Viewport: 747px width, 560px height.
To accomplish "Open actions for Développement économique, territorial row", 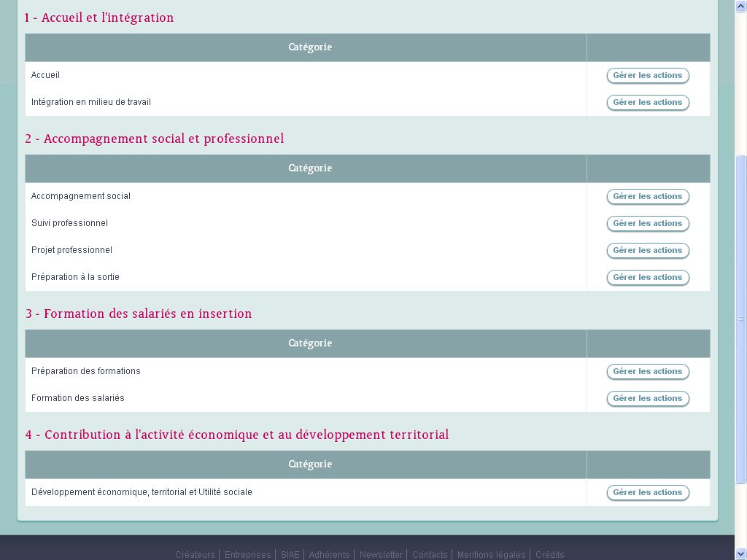I will click(648, 492).
